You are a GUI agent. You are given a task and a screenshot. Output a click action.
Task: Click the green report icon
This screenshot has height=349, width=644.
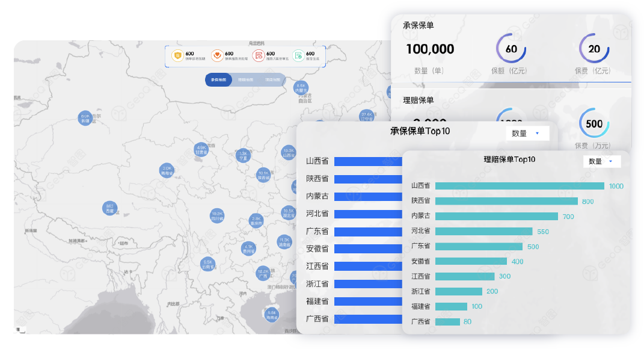pyautogui.click(x=298, y=56)
